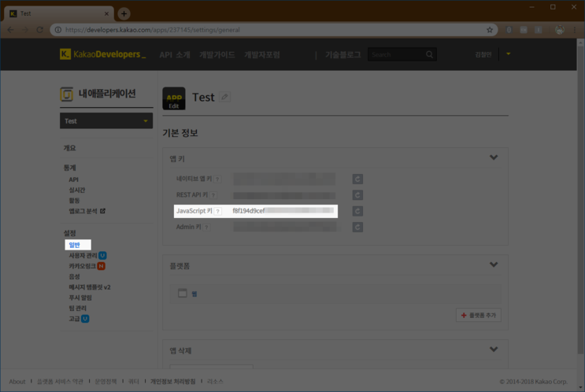Open the browser menu dots
Viewport: 585px width, 392px height.
click(575, 30)
